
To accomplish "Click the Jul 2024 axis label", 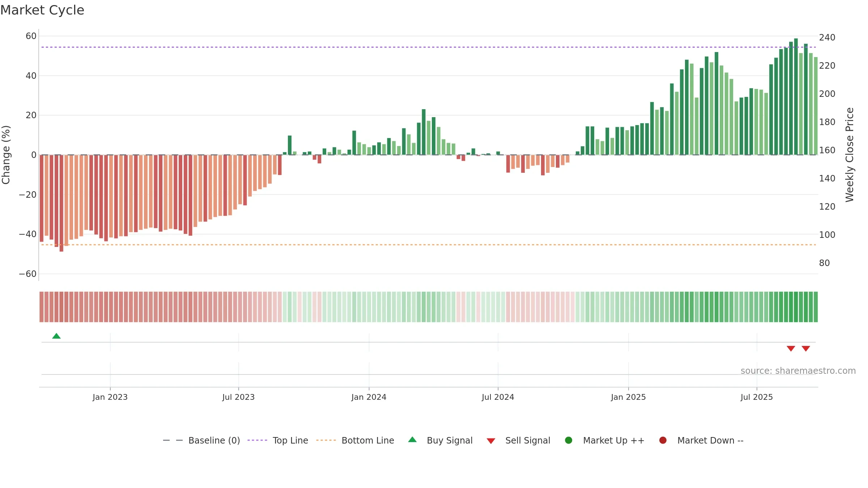I will click(498, 397).
